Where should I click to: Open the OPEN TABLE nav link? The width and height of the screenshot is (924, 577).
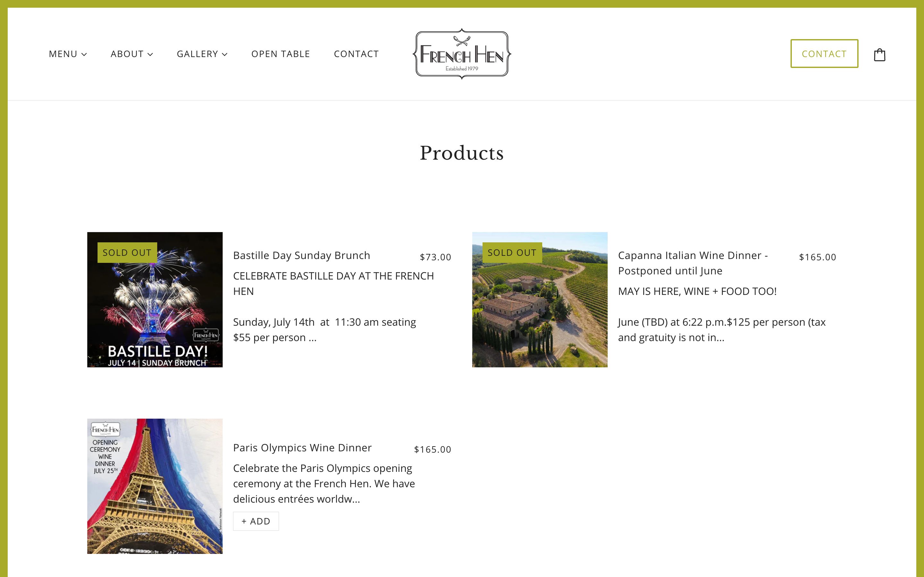click(x=281, y=54)
